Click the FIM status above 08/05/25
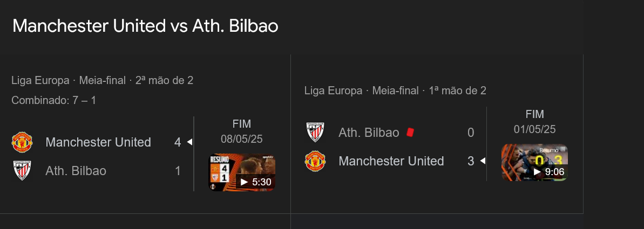Image resolution: width=644 pixels, height=229 pixels. click(242, 124)
